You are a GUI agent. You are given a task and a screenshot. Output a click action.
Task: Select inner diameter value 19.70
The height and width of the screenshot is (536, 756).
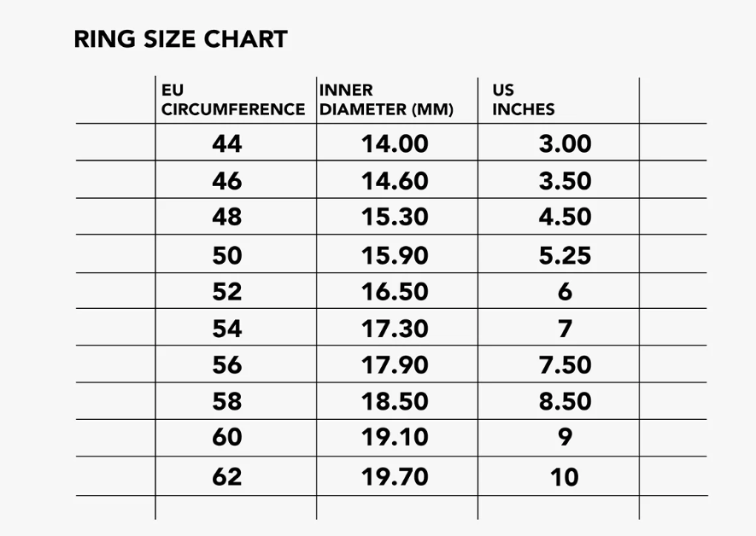pos(395,477)
